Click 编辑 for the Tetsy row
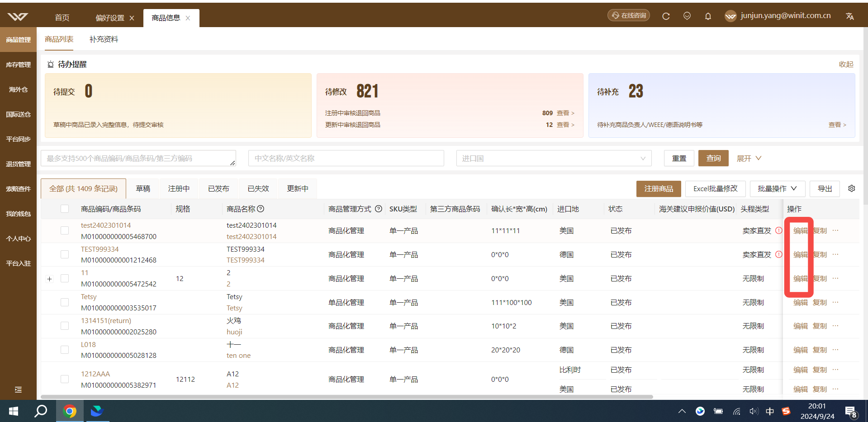868x422 pixels. pyautogui.click(x=801, y=302)
